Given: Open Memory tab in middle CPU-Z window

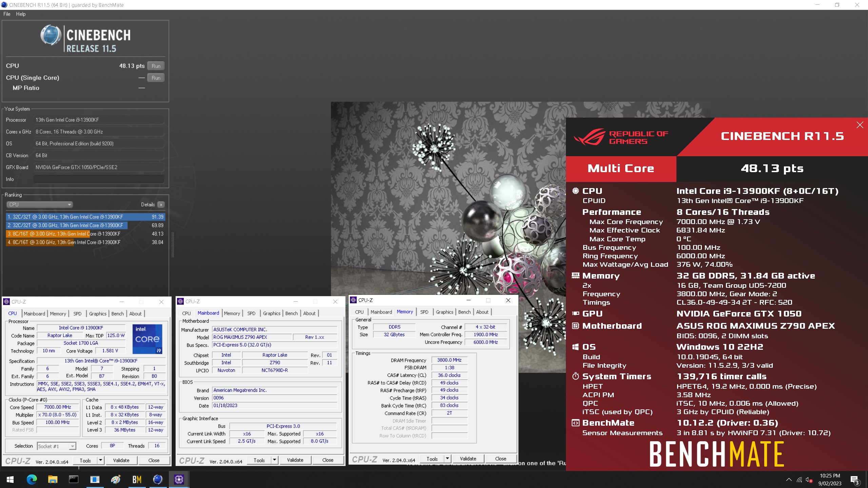Looking at the screenshot, I should coord(232,313).
